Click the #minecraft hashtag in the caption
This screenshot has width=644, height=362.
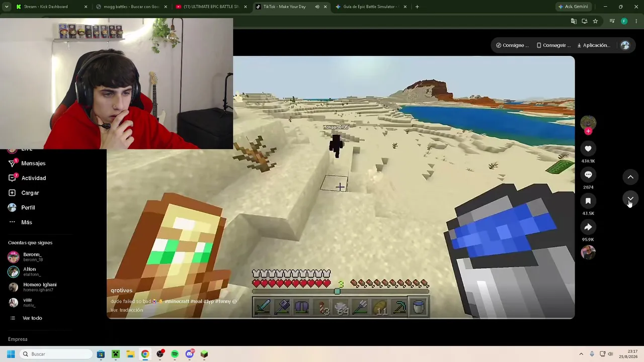click(x=177, y=301)
